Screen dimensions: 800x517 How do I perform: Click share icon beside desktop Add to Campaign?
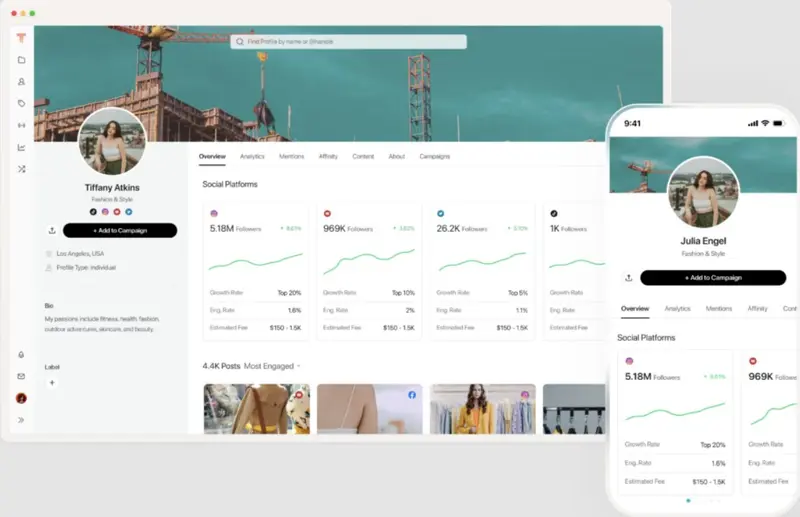point(52,230)
